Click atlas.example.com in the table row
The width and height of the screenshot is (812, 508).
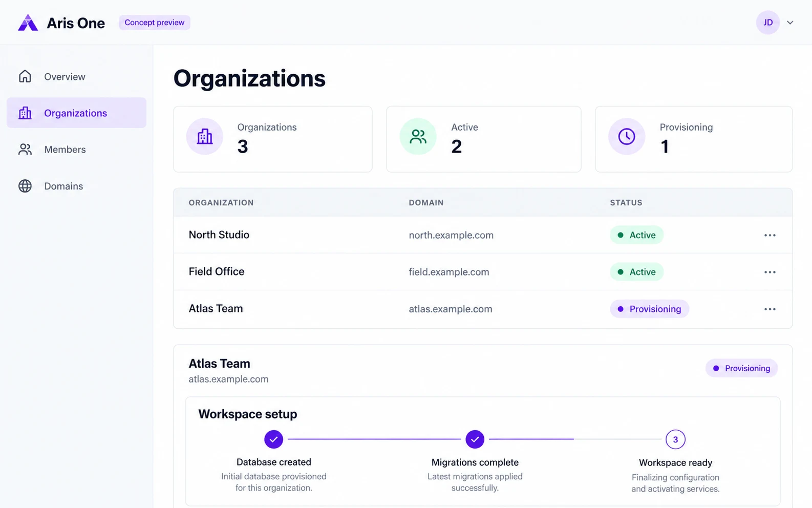tap(451, 309)
